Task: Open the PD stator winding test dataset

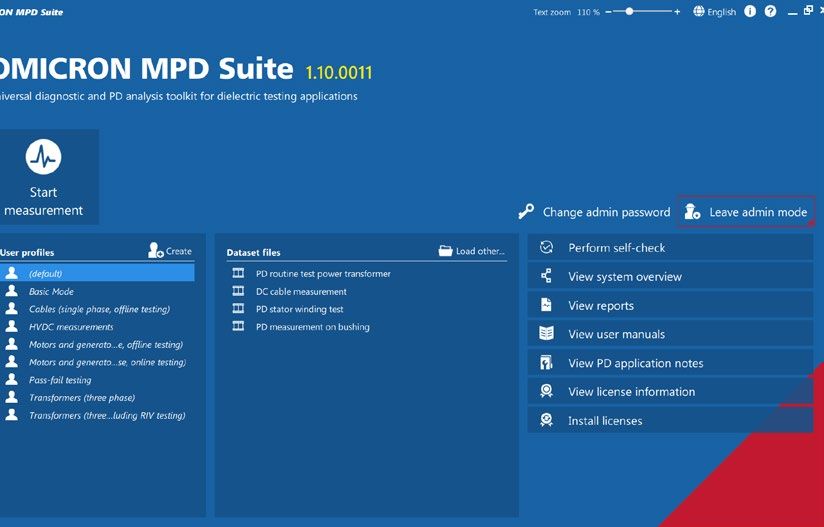Action: coord(299,309)
